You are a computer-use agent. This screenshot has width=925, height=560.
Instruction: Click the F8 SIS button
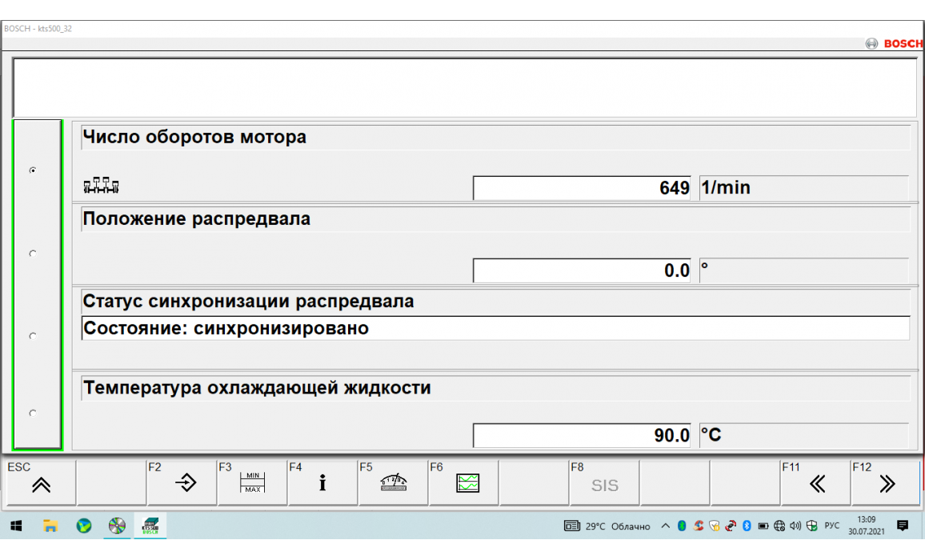(x=604, y=482)
